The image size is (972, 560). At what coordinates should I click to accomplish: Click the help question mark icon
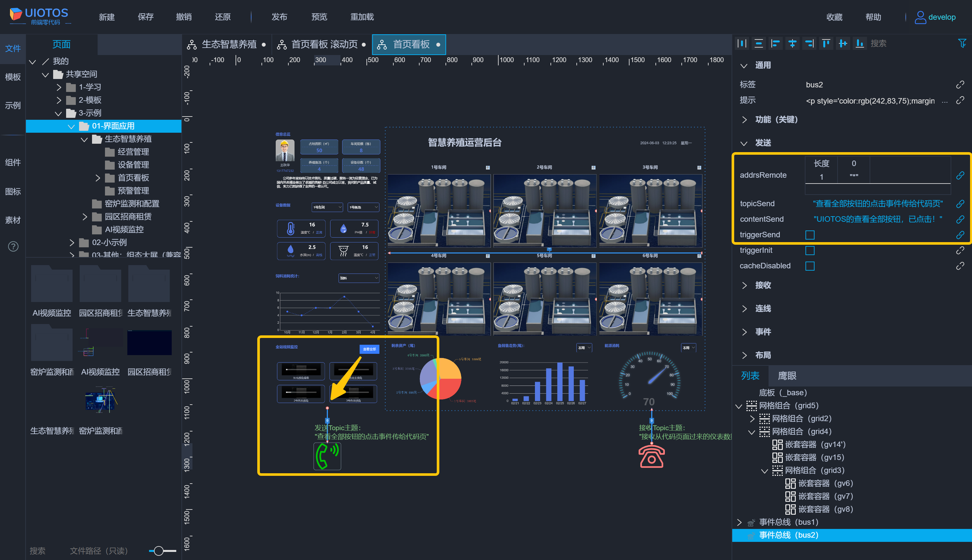[x=13, y=246]
